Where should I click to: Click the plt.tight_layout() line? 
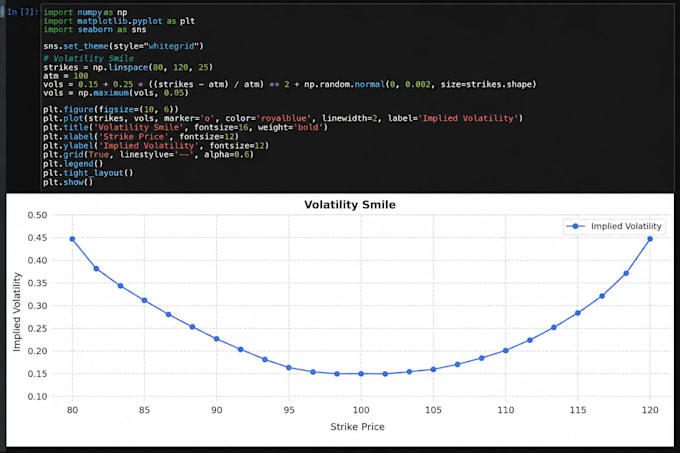point(88,173)
